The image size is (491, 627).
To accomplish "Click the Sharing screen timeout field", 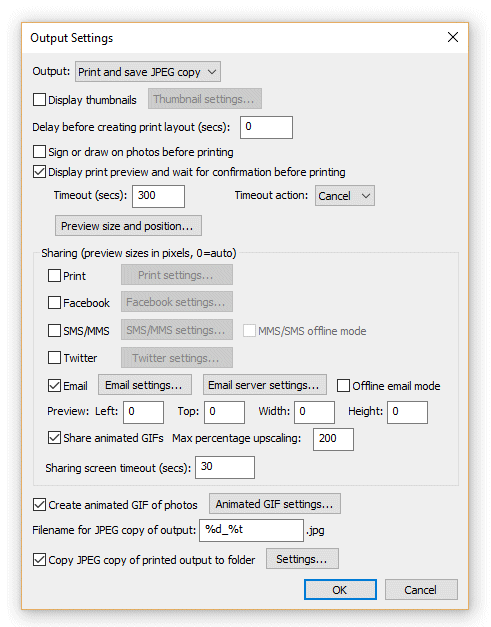I will coord(225,467).
